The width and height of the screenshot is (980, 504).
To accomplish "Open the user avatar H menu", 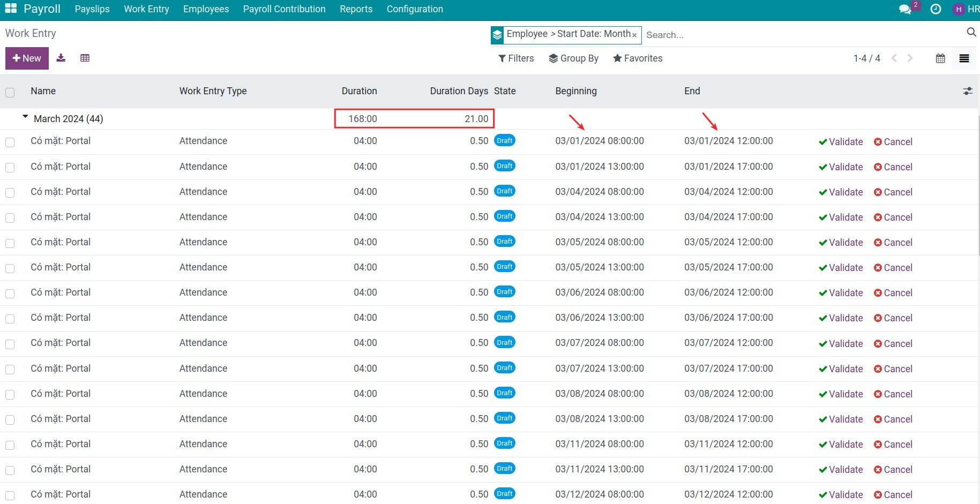I will (959, 9).
